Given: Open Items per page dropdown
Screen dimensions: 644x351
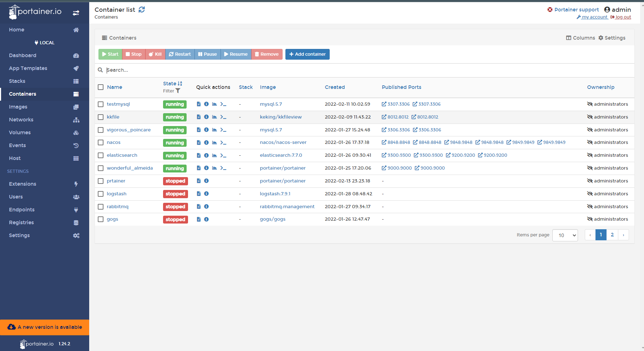Looking at the screenshot, I should coord(565,235).
